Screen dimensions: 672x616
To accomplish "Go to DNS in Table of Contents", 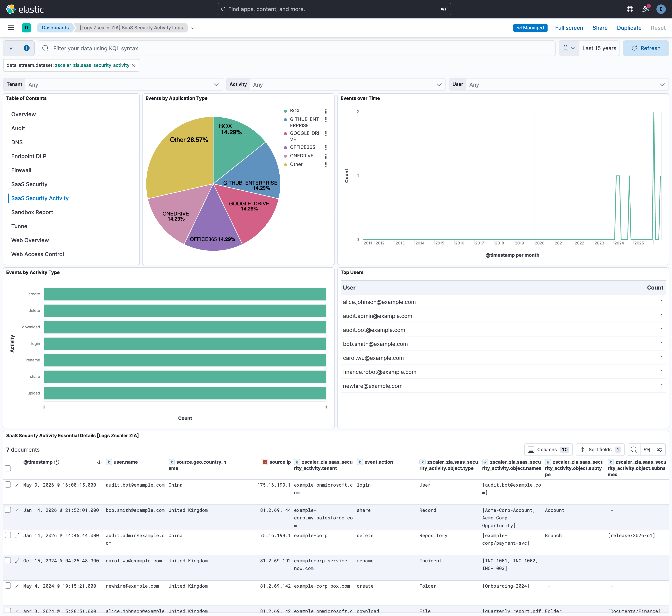I will click(17, 142).
